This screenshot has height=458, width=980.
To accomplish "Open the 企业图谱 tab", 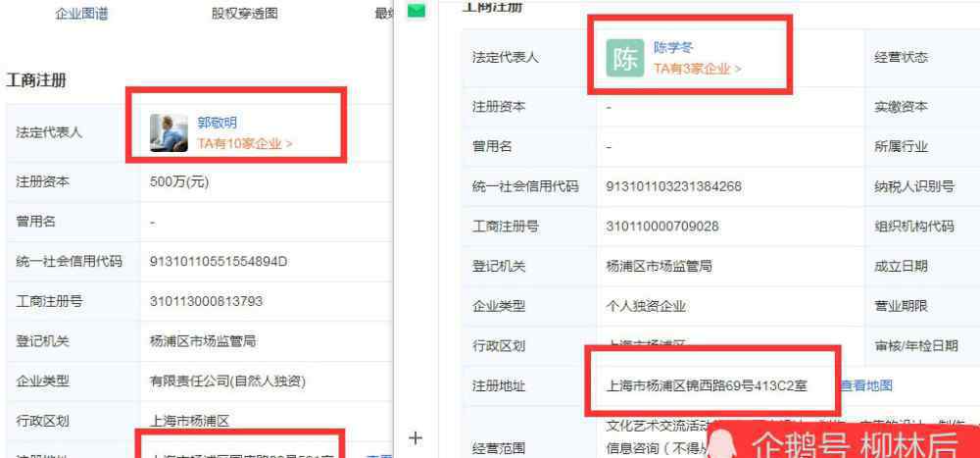I will coord(82,14).
